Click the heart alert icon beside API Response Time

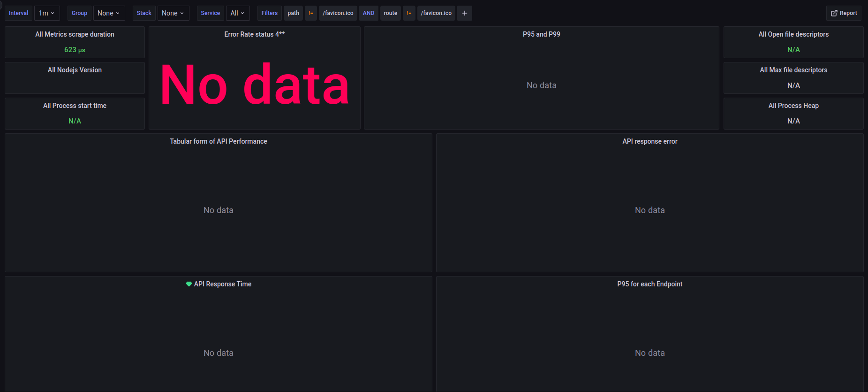tap(189, 284)
